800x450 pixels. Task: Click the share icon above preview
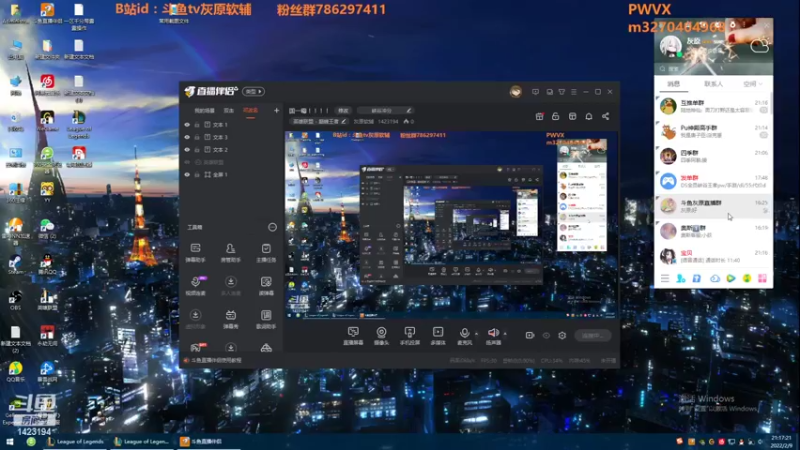pos(606,116)
